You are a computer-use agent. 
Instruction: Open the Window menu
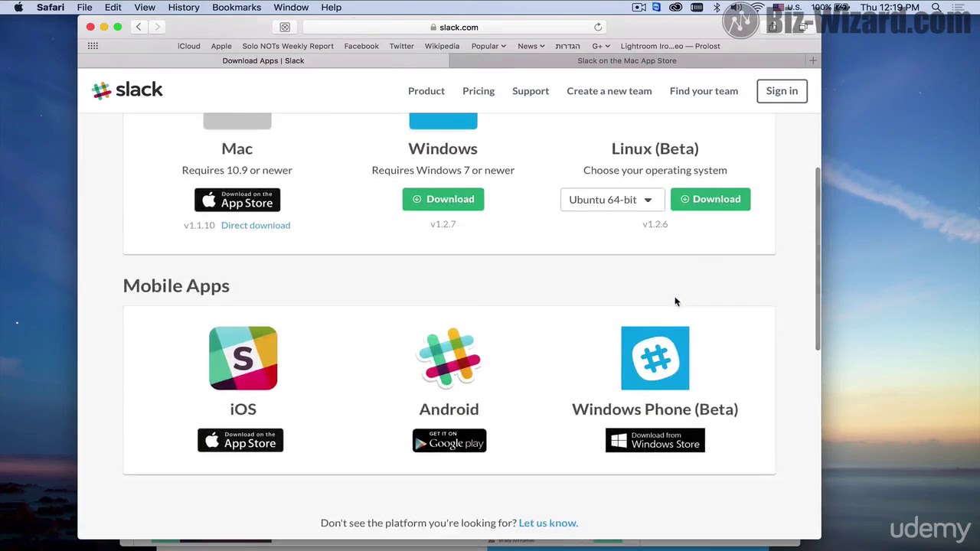click(291, 8)
